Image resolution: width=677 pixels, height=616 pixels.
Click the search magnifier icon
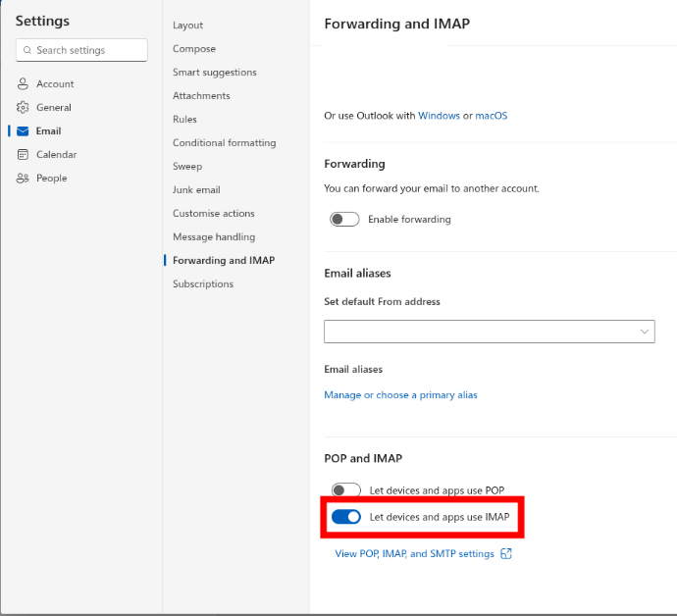tap(27, 50)
